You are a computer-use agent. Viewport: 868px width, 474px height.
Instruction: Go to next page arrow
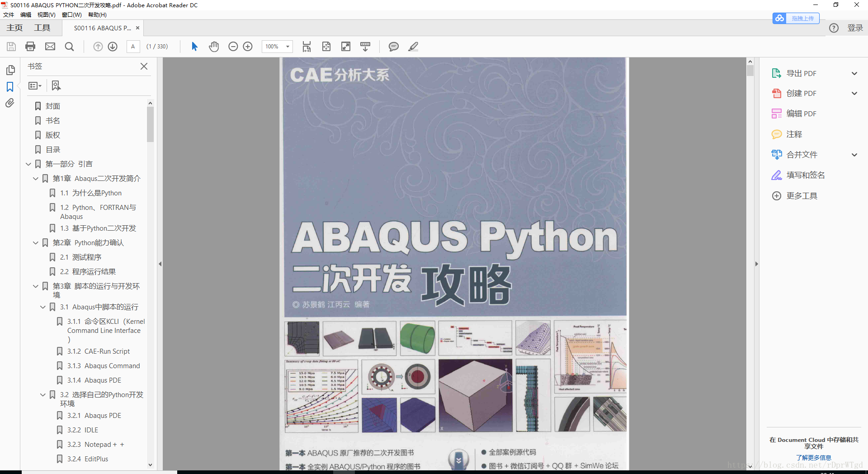pyautogui.click(x=113, y=47)
